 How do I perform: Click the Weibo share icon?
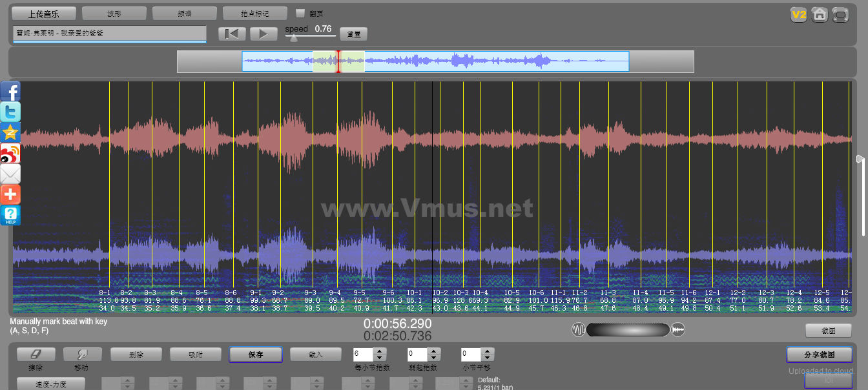click(10, 154)
